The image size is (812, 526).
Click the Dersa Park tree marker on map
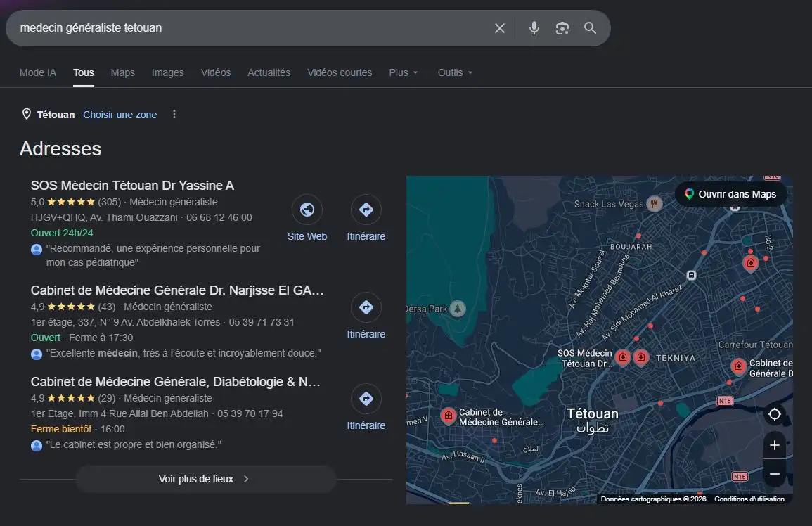coord(457,309)
